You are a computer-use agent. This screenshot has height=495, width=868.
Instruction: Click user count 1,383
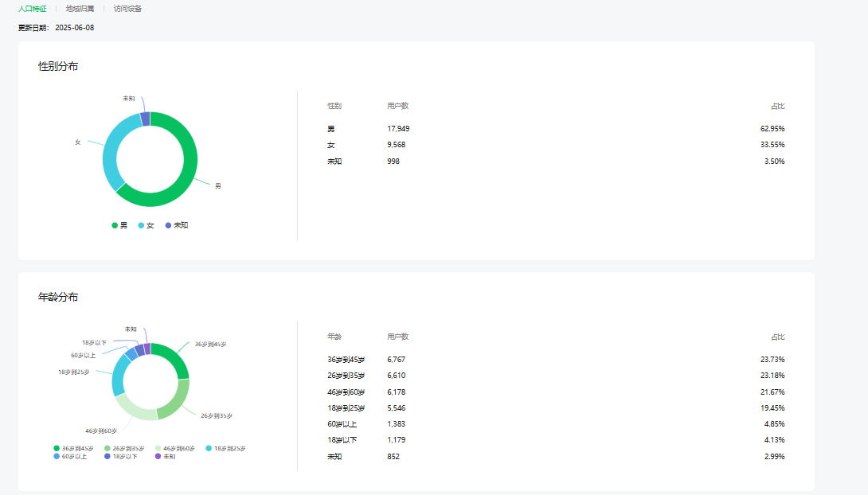(397, 424)
